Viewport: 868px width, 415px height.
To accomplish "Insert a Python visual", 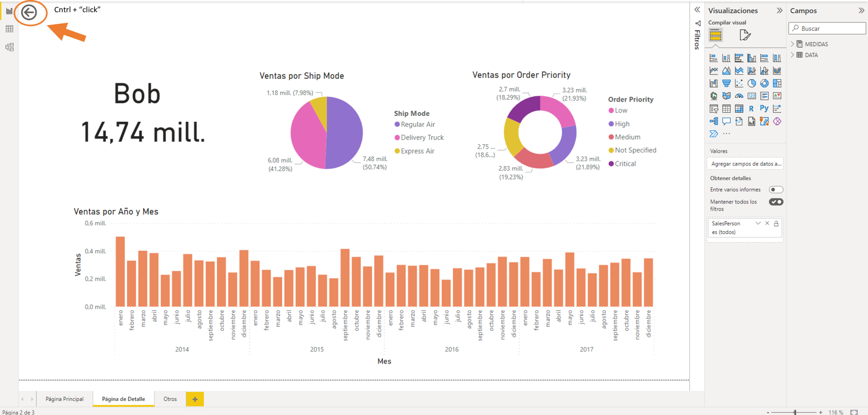I will tap(764, 108).
